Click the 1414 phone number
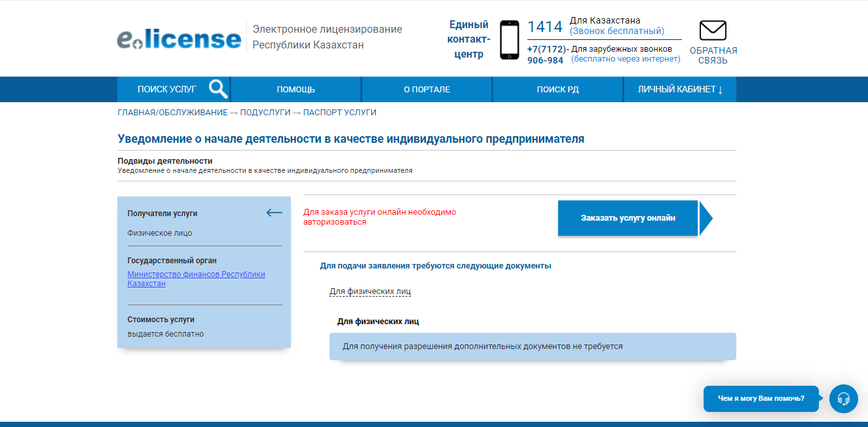The image size is (868, 427). (545, 27)
